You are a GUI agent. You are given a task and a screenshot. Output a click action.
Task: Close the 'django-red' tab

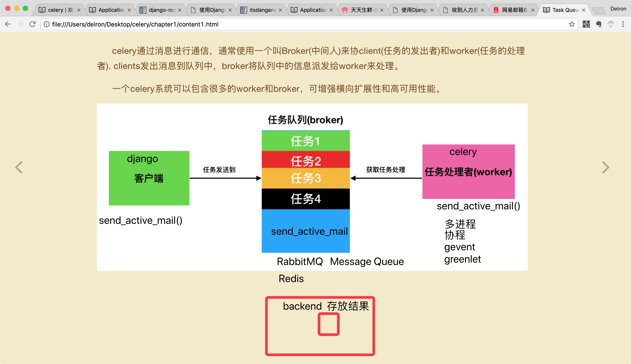pyautogui.click(x=180, y=10)
